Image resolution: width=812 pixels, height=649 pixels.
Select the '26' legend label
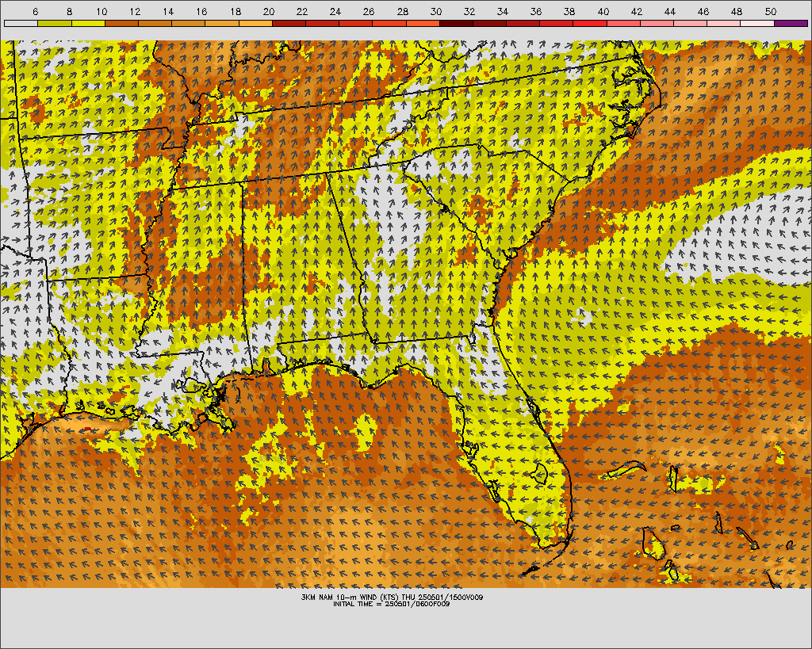click(369, 11)
